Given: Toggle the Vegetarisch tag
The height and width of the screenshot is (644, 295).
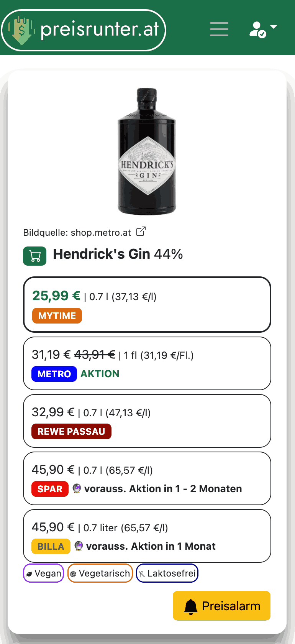Looking at the screenshot, I should (100, 573).
